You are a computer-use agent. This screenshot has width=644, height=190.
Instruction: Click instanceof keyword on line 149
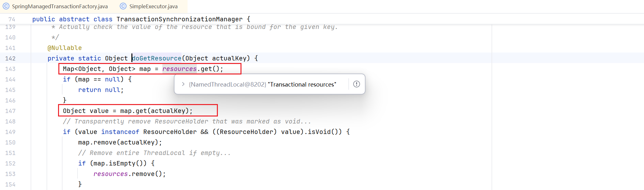(120, 132)
